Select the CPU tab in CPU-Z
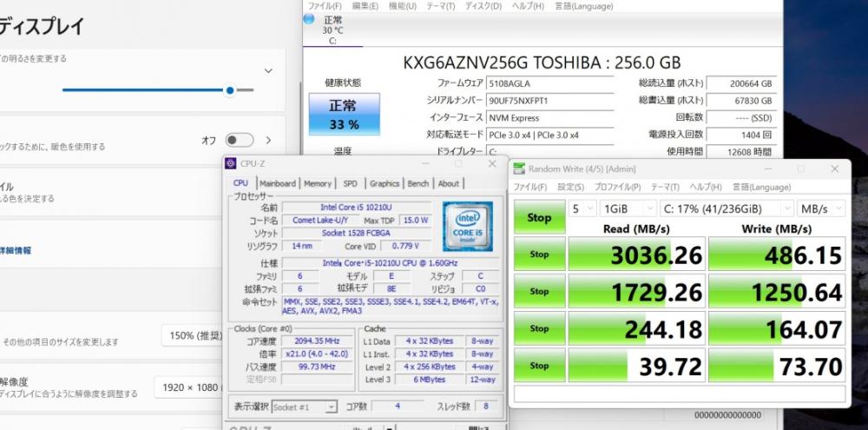 tap(240, 183)
